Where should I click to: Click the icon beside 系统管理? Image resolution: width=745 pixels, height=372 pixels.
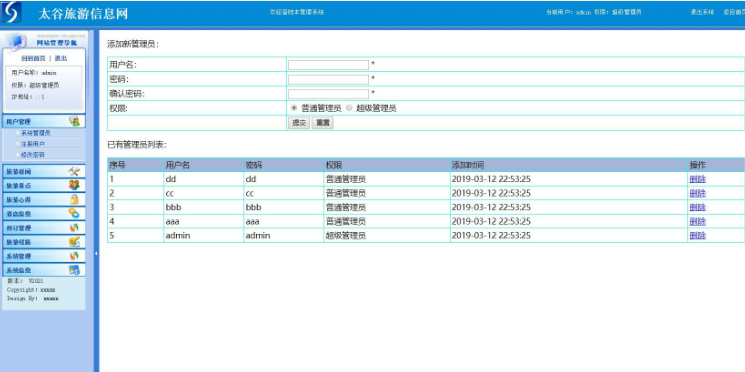click(74, 256)
